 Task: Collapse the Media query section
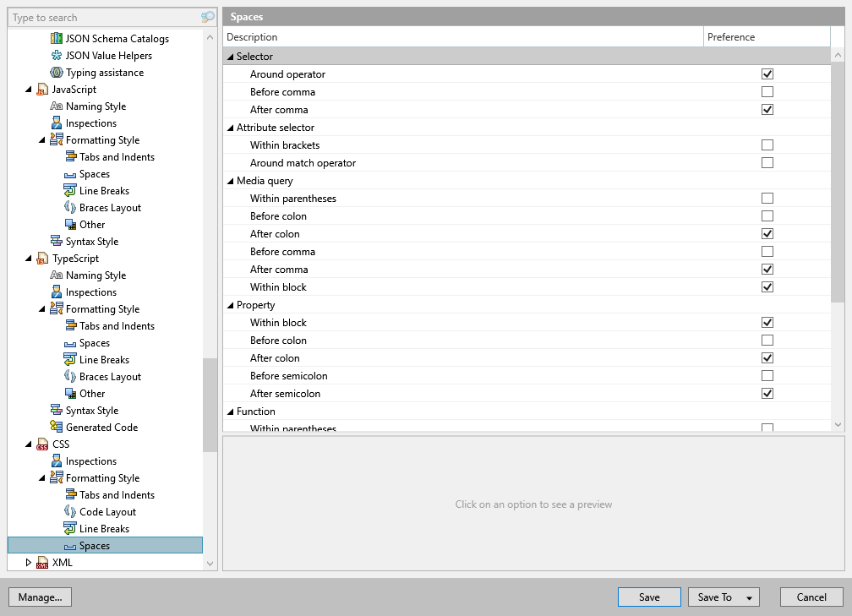[229, 180]
